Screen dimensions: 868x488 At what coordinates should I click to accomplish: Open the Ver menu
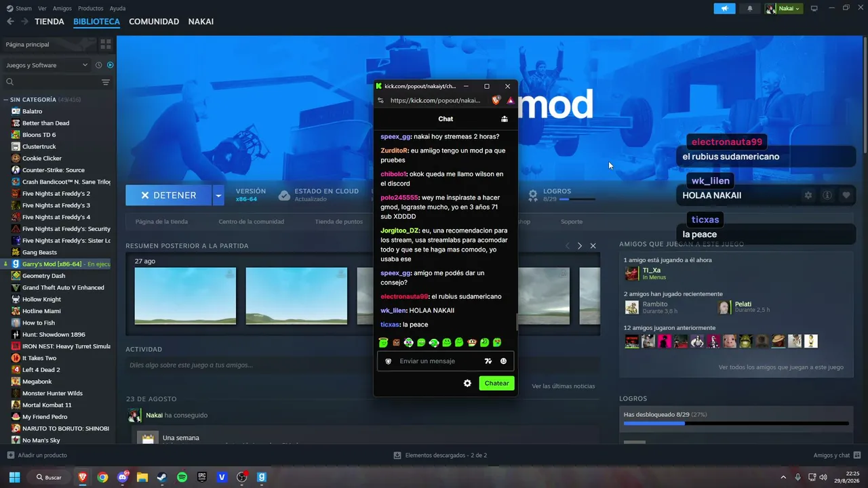pos(42,8)
